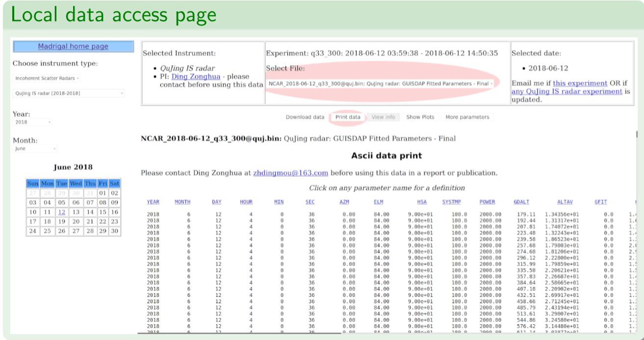Click the Sun weekday header in calendar
Image resolution: width=644 pixels, height=340 pixels.
coord(33,184)
